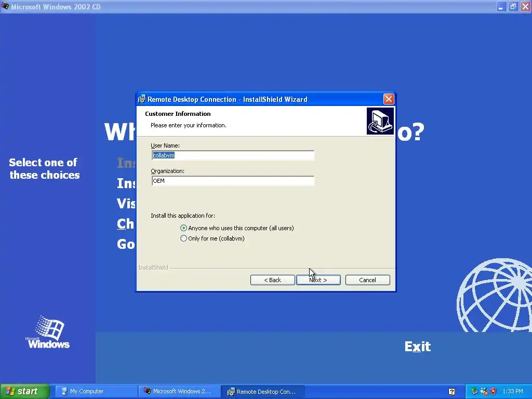Open the red shield security alert tray icon
The width and height of the screenshot is (532, 399).
click(x=494, y=391)
